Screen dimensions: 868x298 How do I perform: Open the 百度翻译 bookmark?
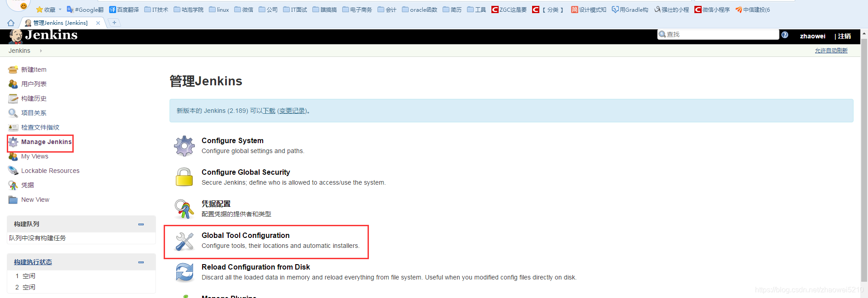(x=124, y=9)
